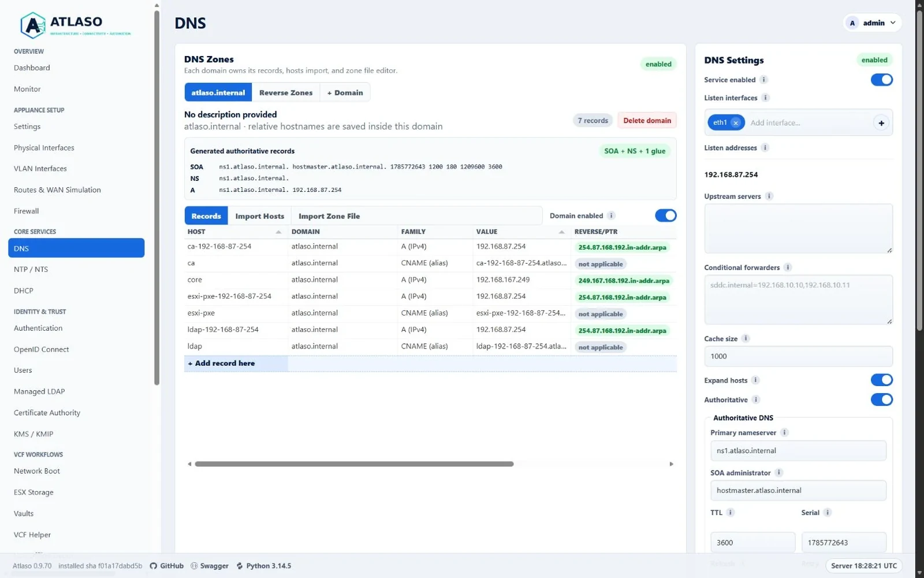Click the Atlaso logo icon
Image resolution: width=924 pixels, height=578 pixels.
click(x=33, y=25)
